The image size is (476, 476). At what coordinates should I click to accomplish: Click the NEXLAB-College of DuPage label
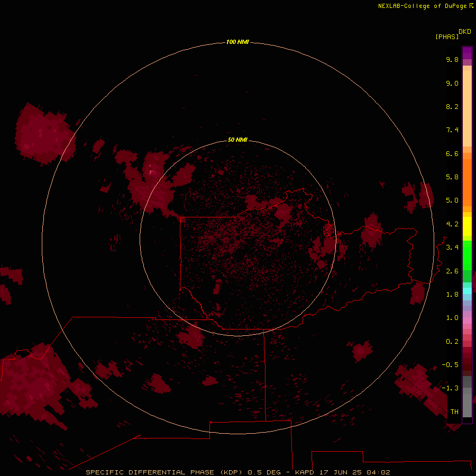point(422,6)
